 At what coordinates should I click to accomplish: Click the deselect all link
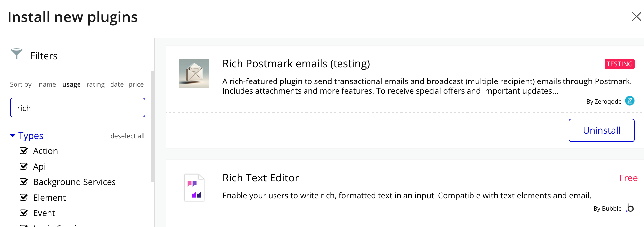pyautogui.click(x=127, y=136)
